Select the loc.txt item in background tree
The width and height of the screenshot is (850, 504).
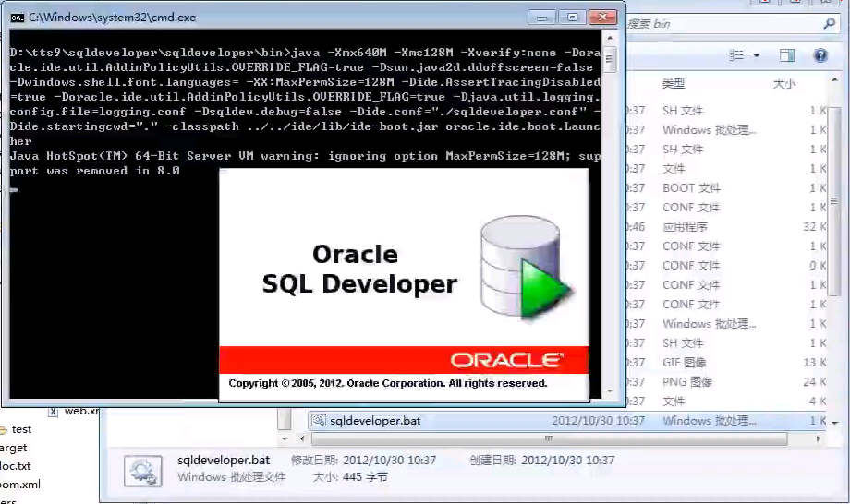pyautogui.click(x=15, y=466)
